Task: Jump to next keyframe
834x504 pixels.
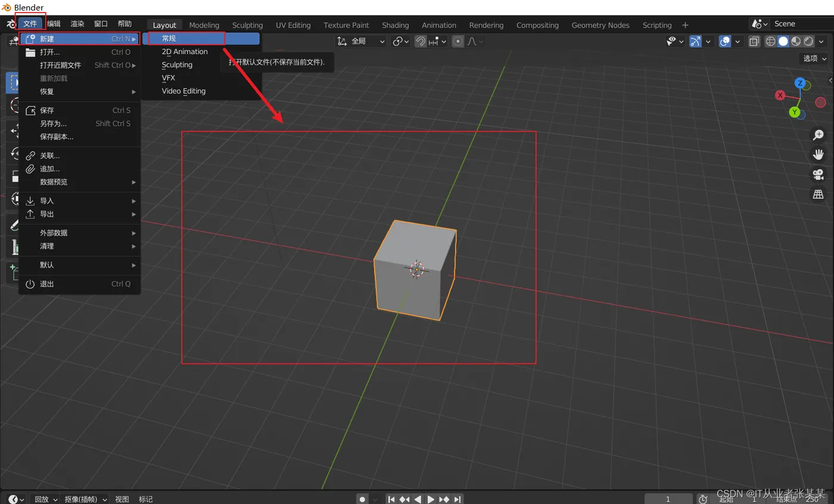Action: click(x=444, y=499)
